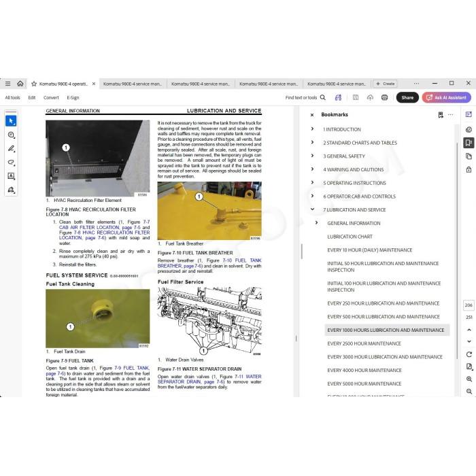Upload the file to cloud
476x476 pixels.
[x=370, y=97]
